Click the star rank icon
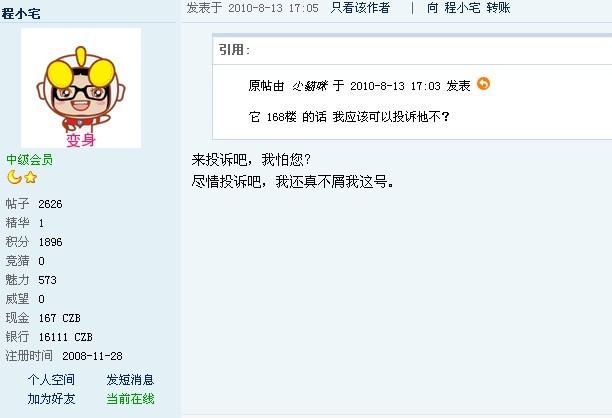Viewport: 612px width, 418px height. (30, 178)
